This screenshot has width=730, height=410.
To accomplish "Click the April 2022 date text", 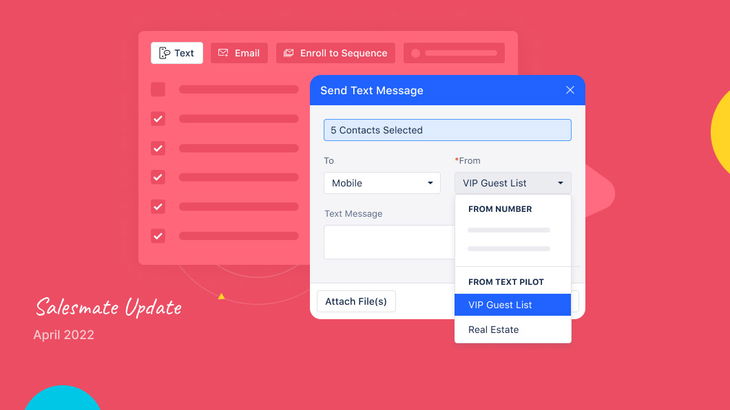I will point(63,335).
